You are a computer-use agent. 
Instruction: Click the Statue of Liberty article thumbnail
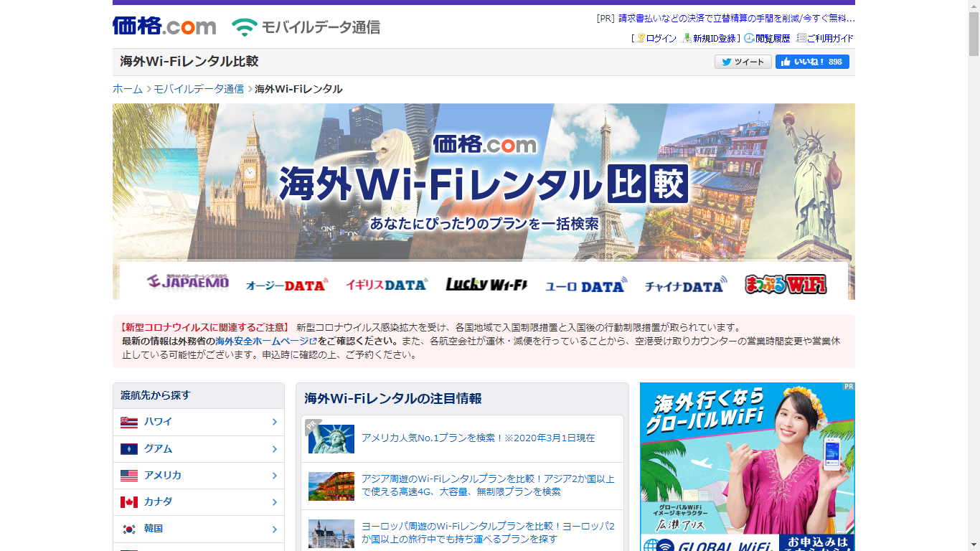coord(331,439)
